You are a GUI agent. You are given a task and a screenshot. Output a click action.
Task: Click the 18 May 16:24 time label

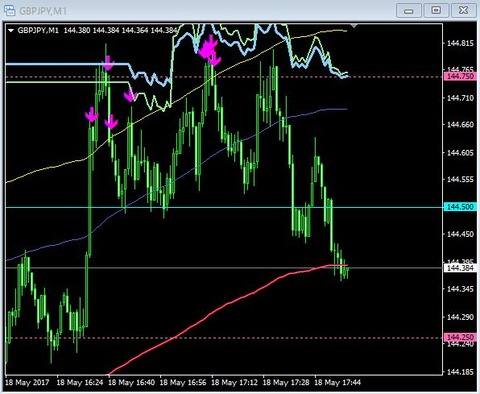[80, 382]
